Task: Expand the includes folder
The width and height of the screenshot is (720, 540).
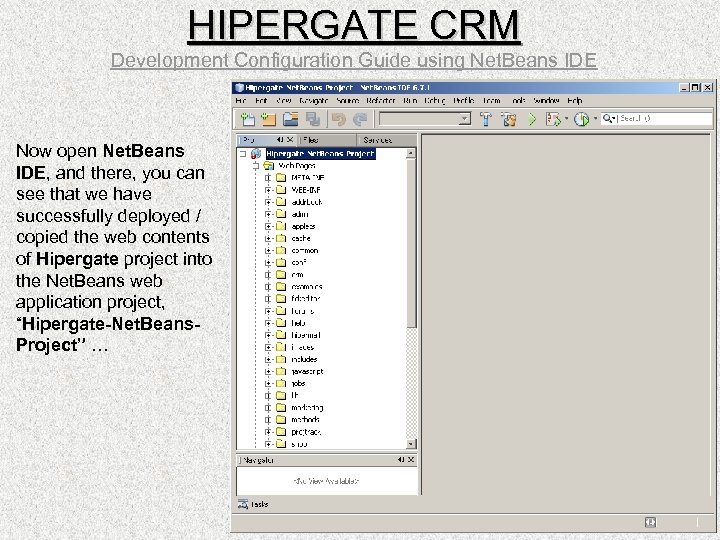Action: pos(269,360)
